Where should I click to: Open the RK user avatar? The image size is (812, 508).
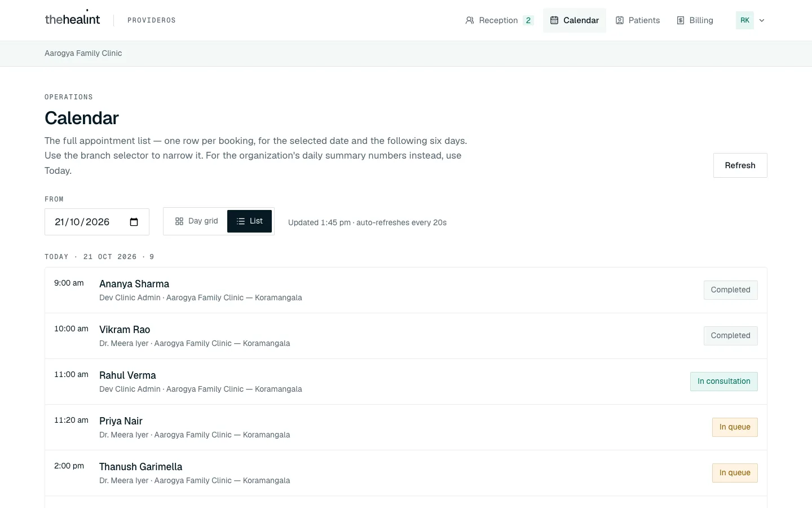(x=745, y=20)
